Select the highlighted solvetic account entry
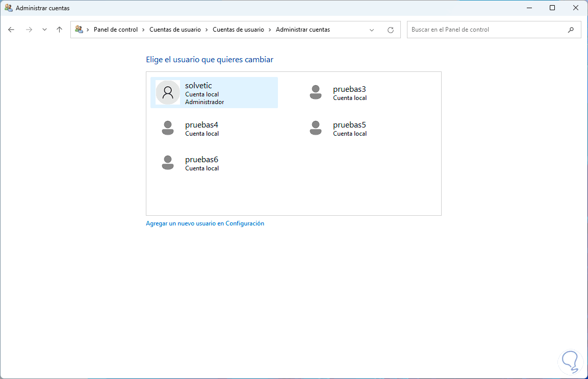Viewport: 588px width, 379px height. pos(214,92)
